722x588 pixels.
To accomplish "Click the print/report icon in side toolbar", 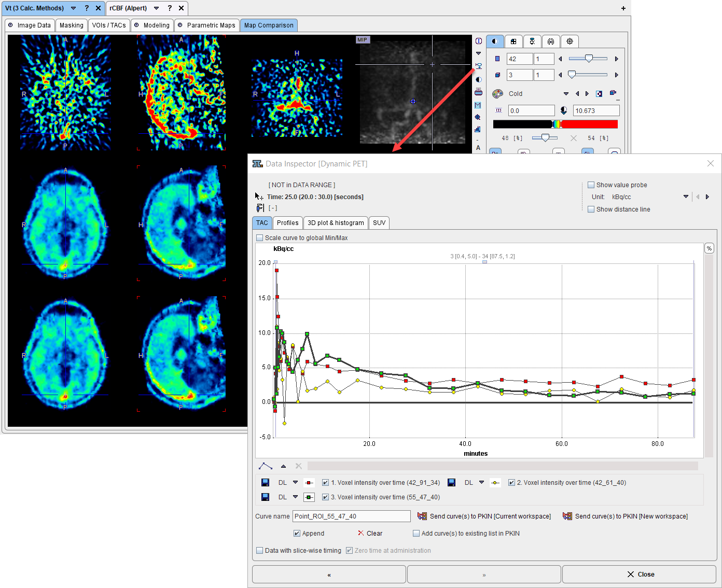I will coord(478,92).
